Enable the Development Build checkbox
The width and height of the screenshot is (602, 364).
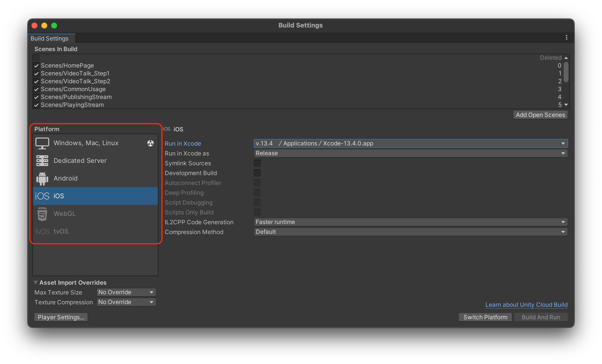[257, 173]
